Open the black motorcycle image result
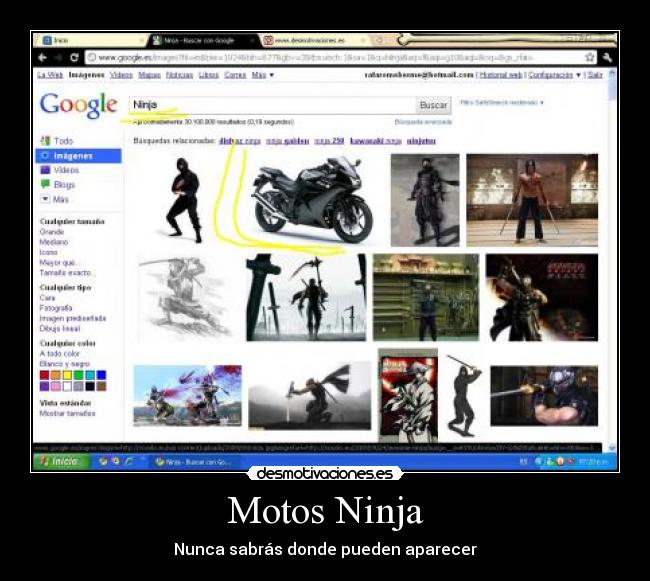Viewport: 650px width, 581px height. coord(312,199)
